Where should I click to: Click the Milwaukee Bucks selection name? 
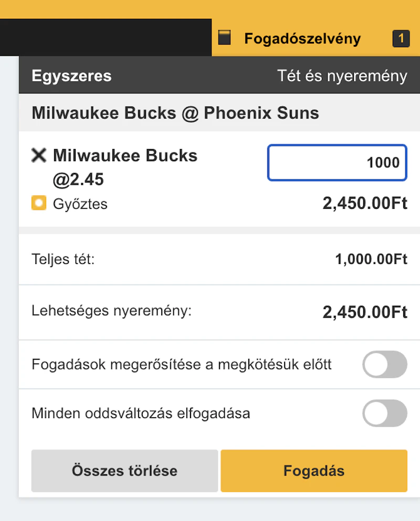click(x=125, y=155)
